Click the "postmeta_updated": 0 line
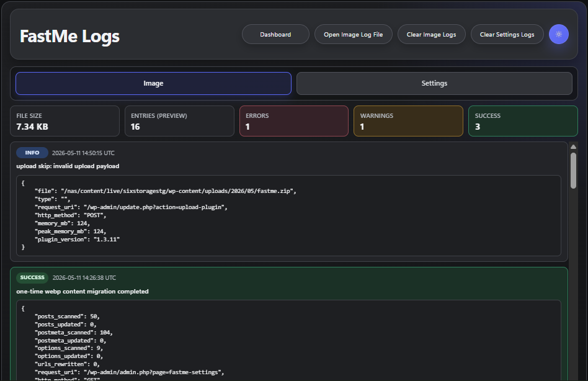 click(x=71, y=341)
